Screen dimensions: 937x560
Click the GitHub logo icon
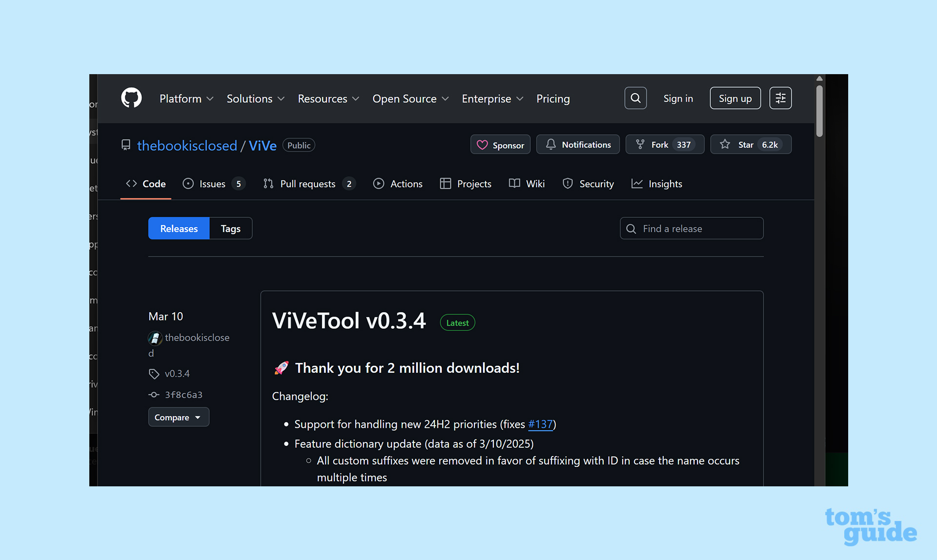(130, 98)
